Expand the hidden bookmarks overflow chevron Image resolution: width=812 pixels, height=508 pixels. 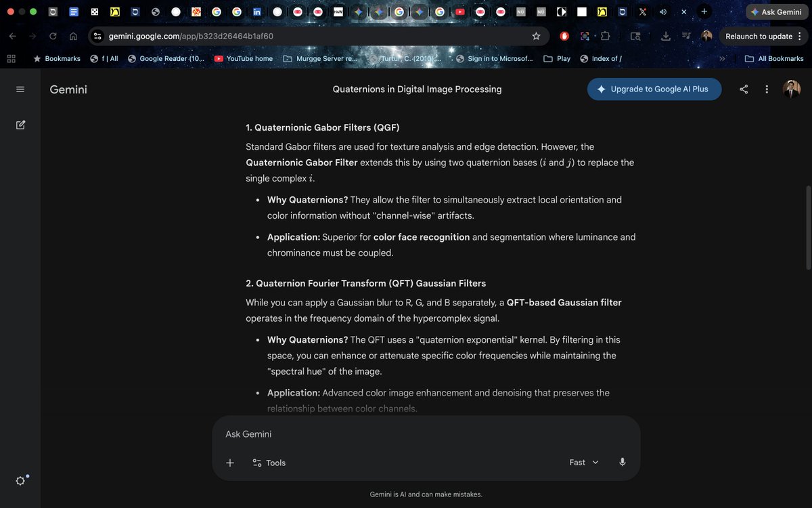(x=722, y=59)
